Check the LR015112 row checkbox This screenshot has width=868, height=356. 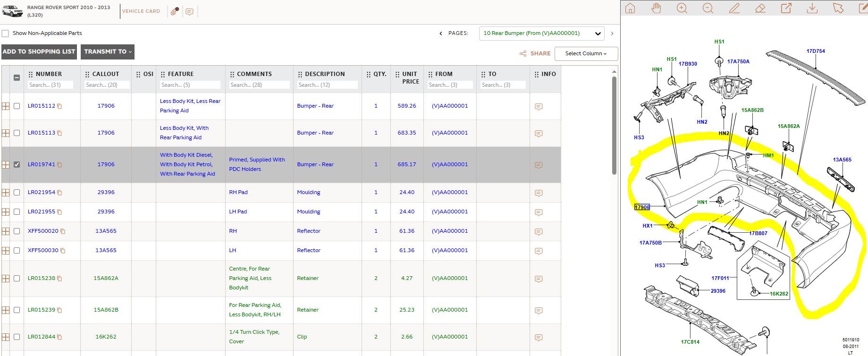point(17,106)
